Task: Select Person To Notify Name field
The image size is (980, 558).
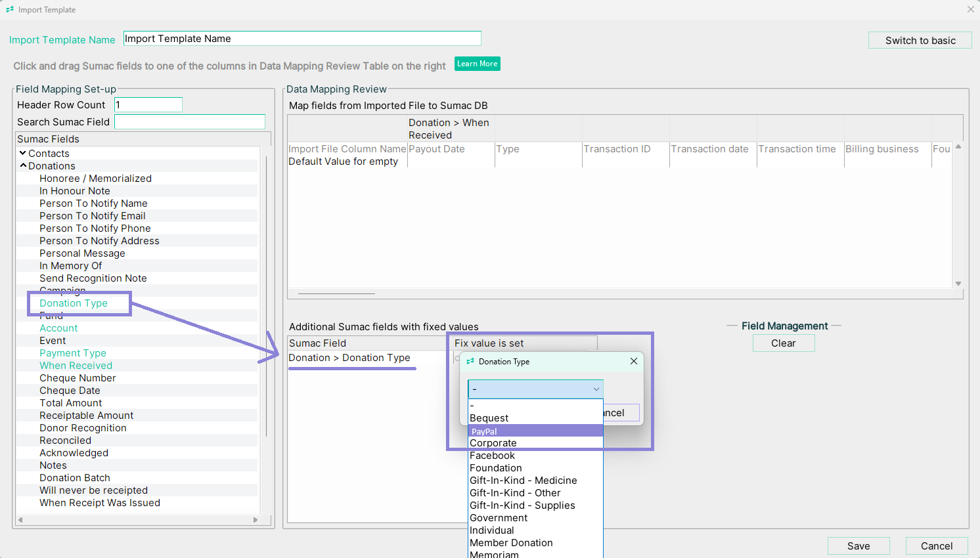Action: [x=93, y=204]
